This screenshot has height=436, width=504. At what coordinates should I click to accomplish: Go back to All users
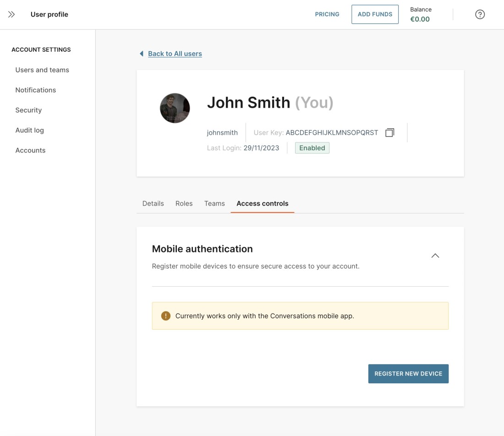coord(175,54)
